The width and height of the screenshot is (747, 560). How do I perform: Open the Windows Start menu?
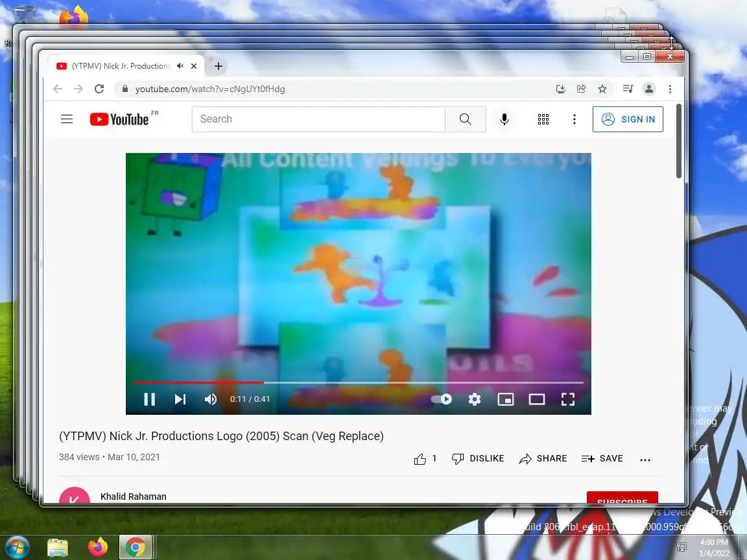17,547
